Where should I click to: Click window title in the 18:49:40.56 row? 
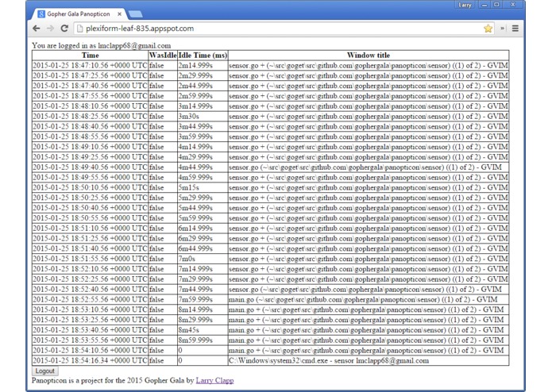(x=369, y=167)
